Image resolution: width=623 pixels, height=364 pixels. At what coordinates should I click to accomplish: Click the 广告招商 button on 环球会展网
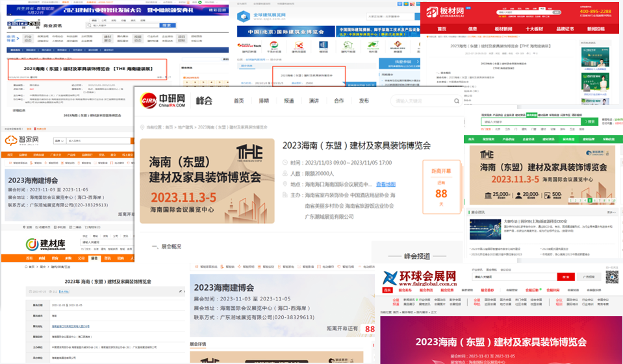point(589,276)
